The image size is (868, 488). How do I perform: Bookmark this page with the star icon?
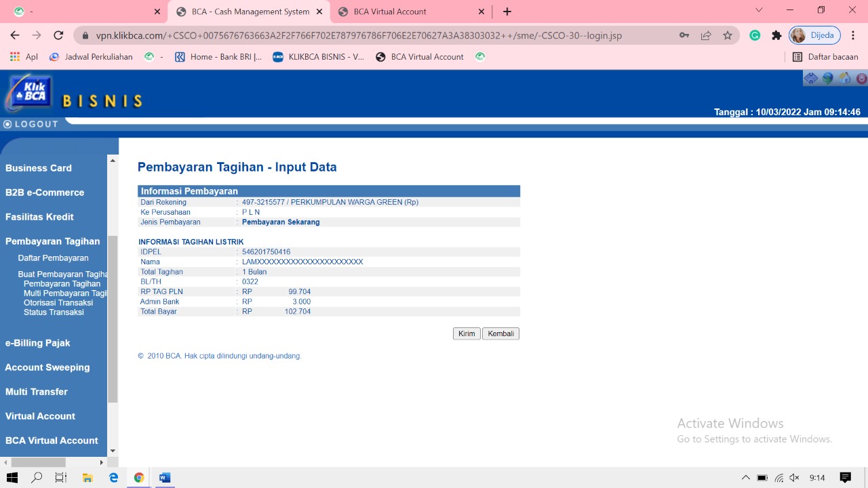728,35
